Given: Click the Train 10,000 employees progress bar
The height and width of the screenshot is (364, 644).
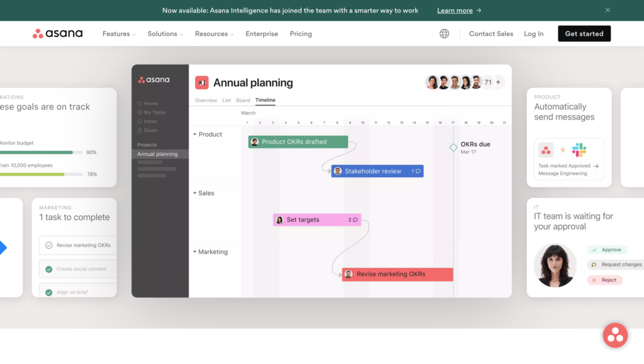Looking at the screenshot, I should [41, 174].
